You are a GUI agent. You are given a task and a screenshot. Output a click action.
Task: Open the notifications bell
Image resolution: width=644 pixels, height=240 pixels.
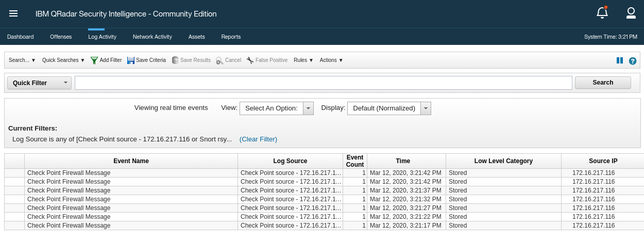point(602,13)
